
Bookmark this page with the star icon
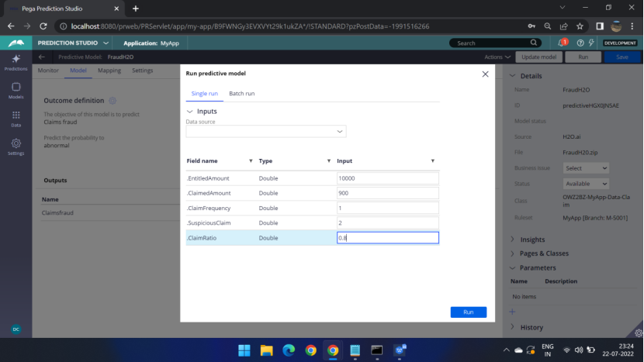[580, 26]
